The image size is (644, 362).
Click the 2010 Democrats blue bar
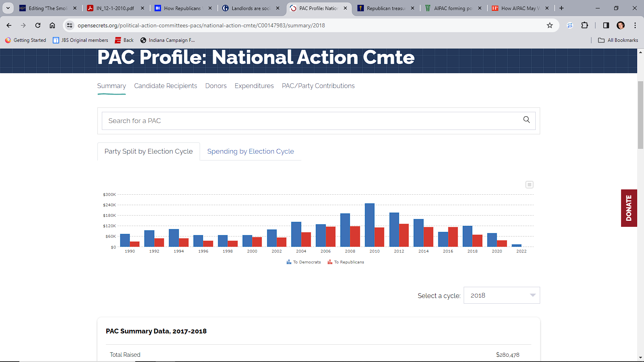pos(369,225)
